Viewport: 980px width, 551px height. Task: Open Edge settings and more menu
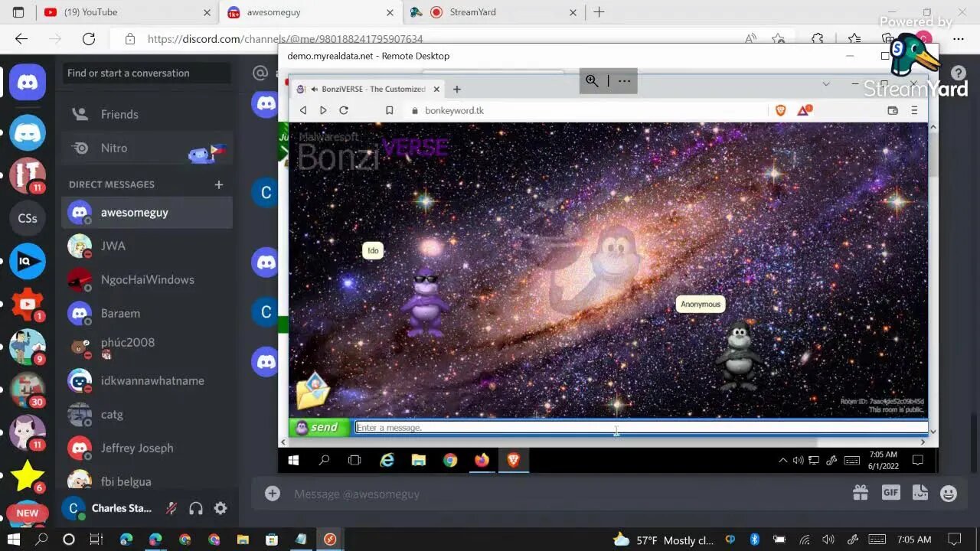(958, 39)
